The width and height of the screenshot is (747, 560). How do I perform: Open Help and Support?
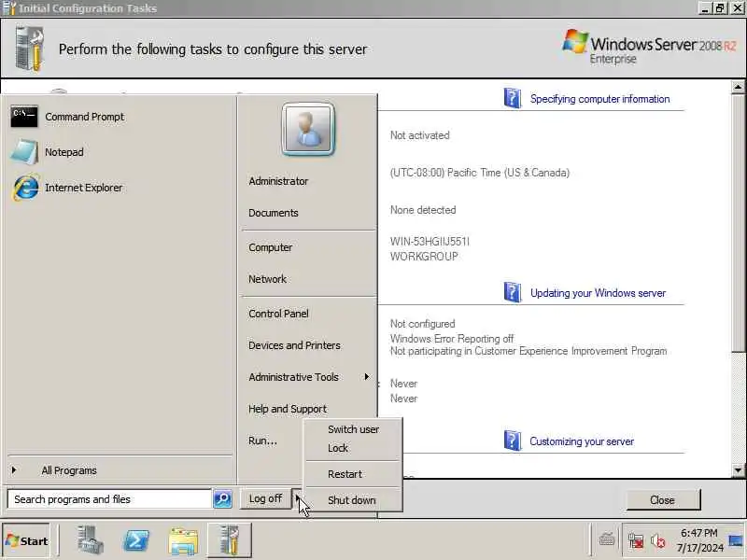(x=288, y=409)
